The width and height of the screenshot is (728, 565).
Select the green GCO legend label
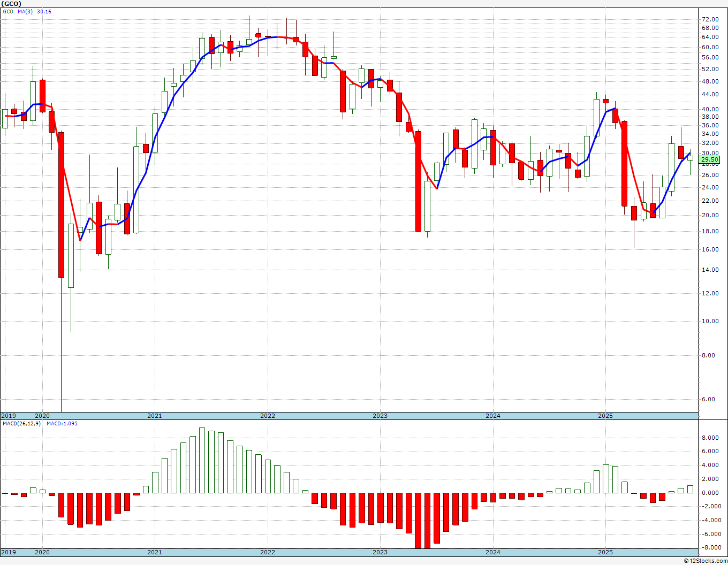8,11
